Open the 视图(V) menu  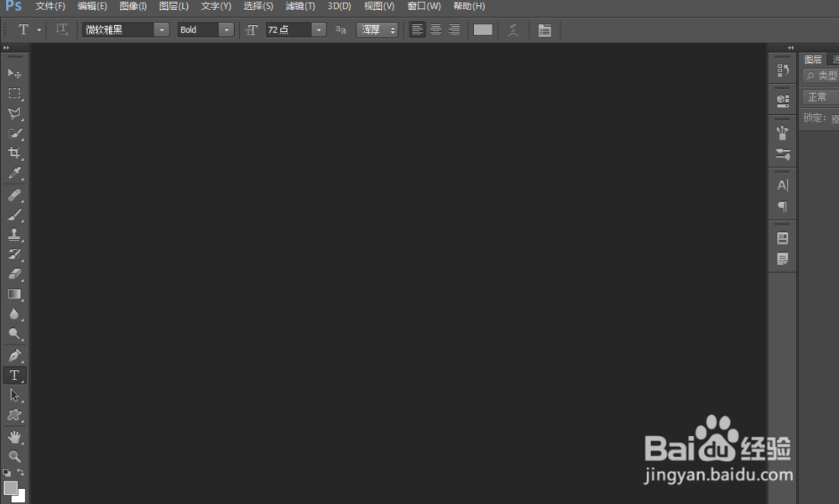point(379,7)
